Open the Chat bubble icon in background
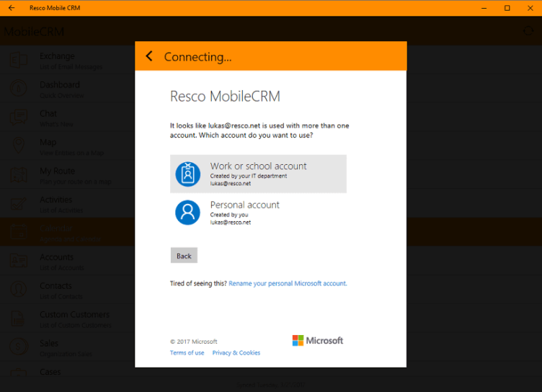 click(19, 117)
